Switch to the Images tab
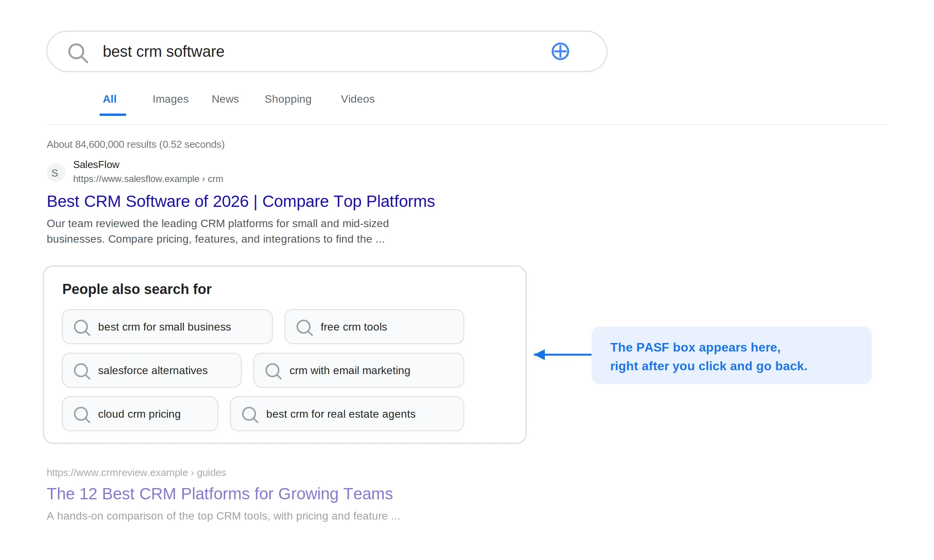This screenshot has height=560, width=934. click(x=170, y=99)
